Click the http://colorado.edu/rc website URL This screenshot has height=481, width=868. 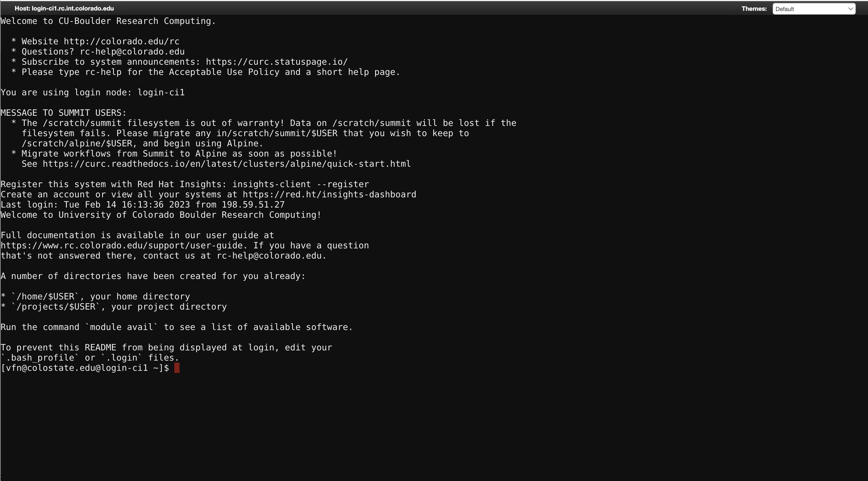tap(121, 41)
